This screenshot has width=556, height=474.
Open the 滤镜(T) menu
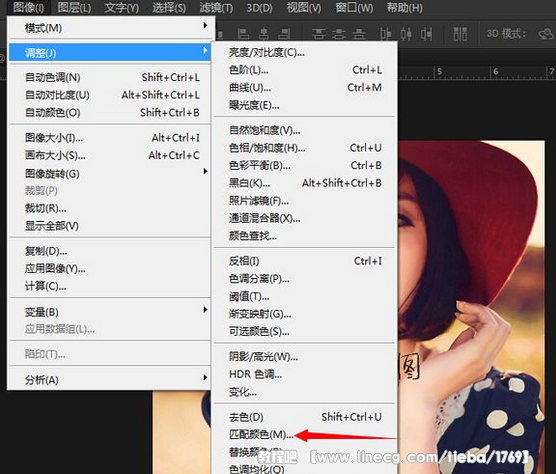(216, 7)
